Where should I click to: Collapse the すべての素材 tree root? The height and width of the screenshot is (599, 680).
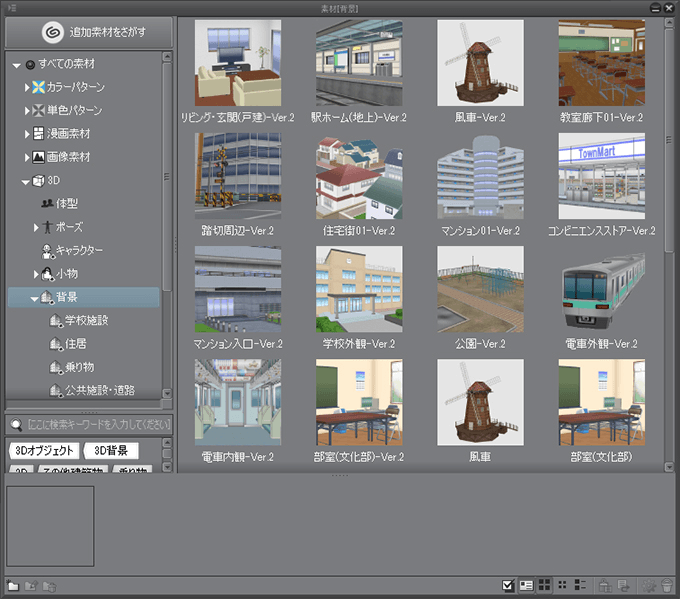[17, 65]
